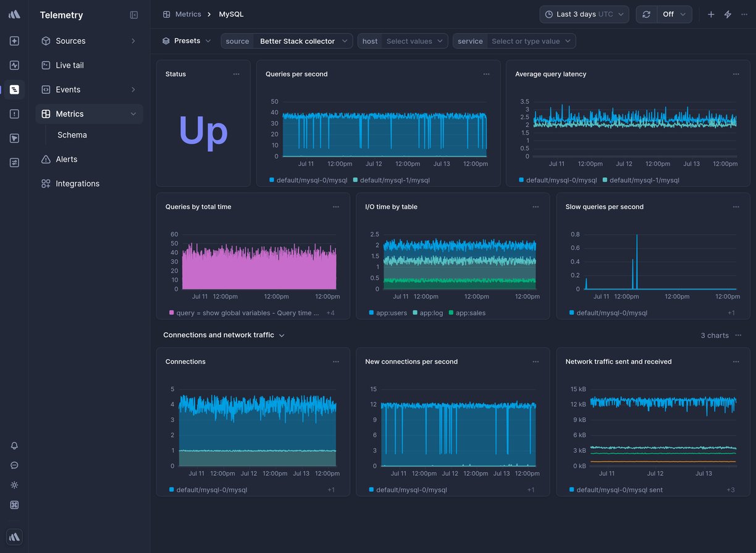The image size is (756, 553).
Task: Click the Telemetry sidebar heading
Action: [61, 15]
